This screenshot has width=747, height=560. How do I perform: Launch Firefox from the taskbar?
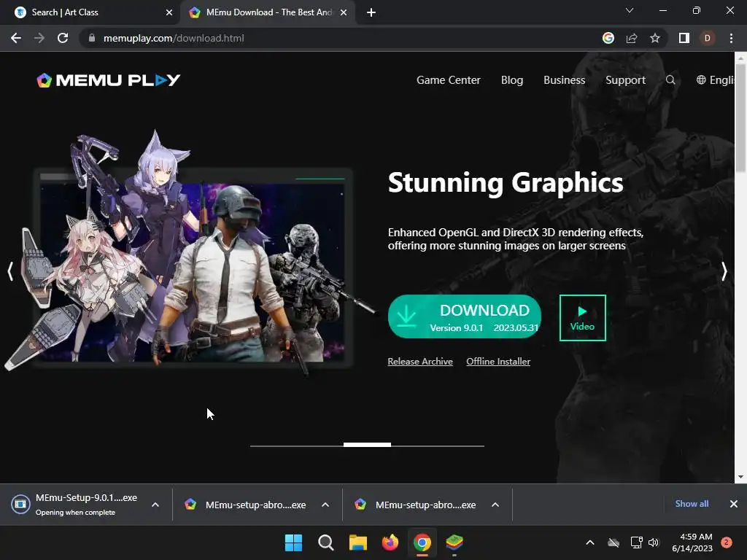point(390,542)
